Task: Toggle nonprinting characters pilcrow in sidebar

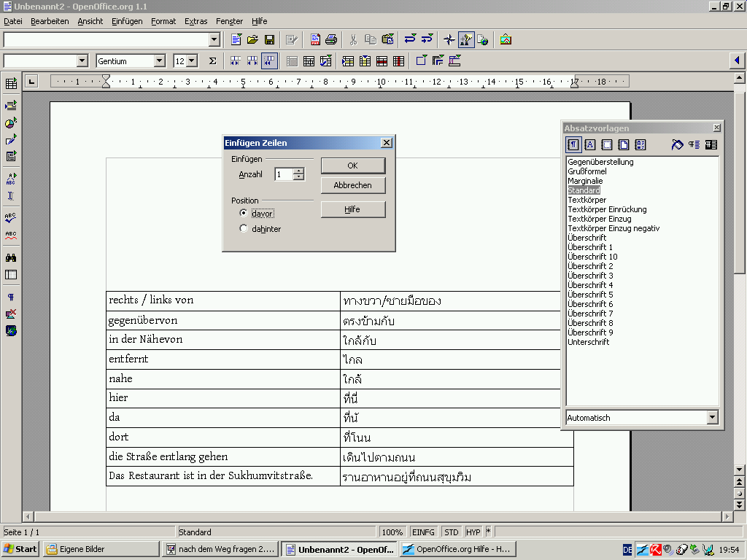Action: click(x=11, y=297)
